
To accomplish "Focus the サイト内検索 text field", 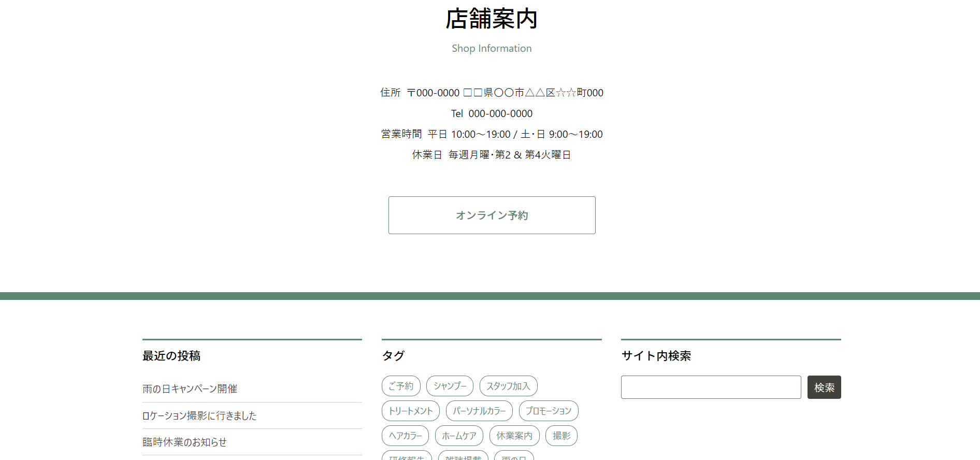I will 711,387.
